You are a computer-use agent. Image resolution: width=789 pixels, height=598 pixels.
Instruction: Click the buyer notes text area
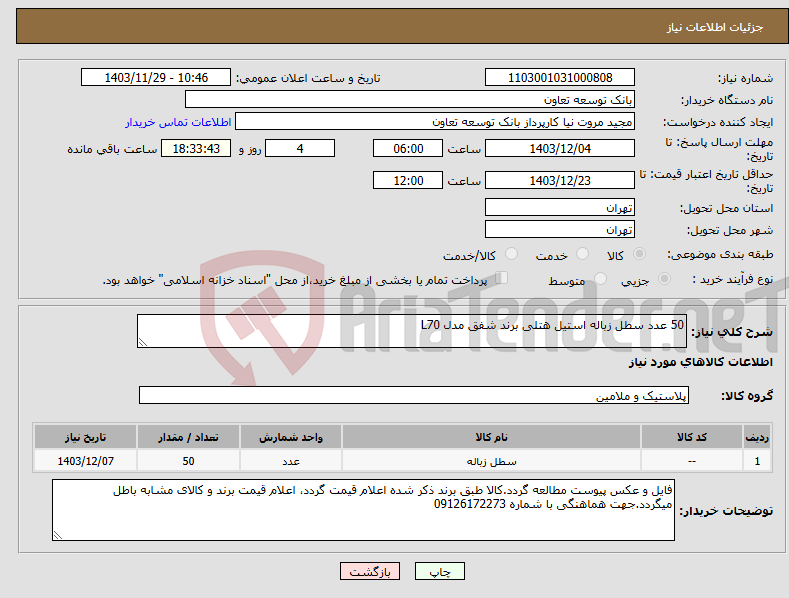pos(363,510)
